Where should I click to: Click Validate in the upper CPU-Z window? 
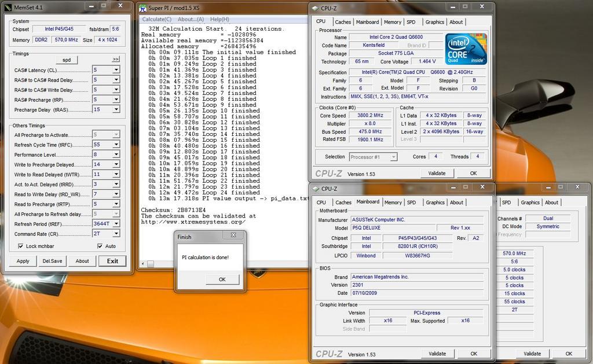coord(437,173)
